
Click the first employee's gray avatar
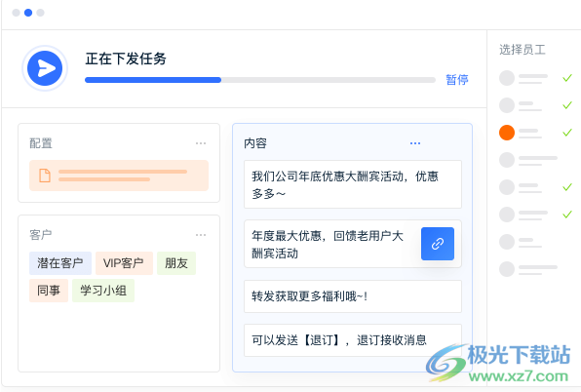(507, 78)
